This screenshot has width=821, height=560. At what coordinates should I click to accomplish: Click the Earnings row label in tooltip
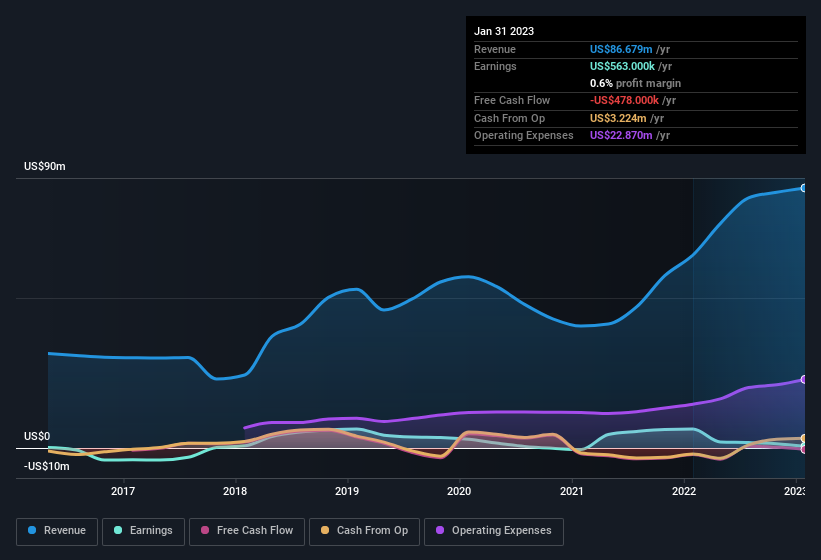pos(495,66)
